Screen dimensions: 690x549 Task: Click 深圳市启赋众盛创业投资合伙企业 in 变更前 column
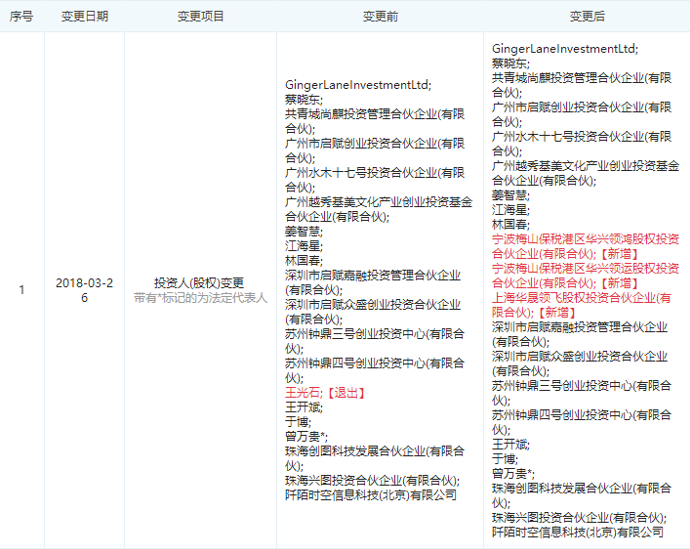pos(373,312)
